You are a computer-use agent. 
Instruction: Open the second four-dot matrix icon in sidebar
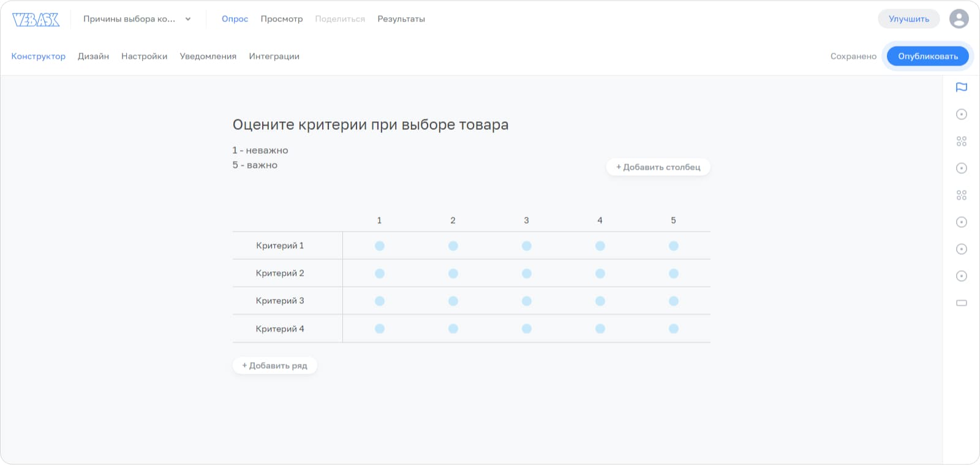click(961, 195)
